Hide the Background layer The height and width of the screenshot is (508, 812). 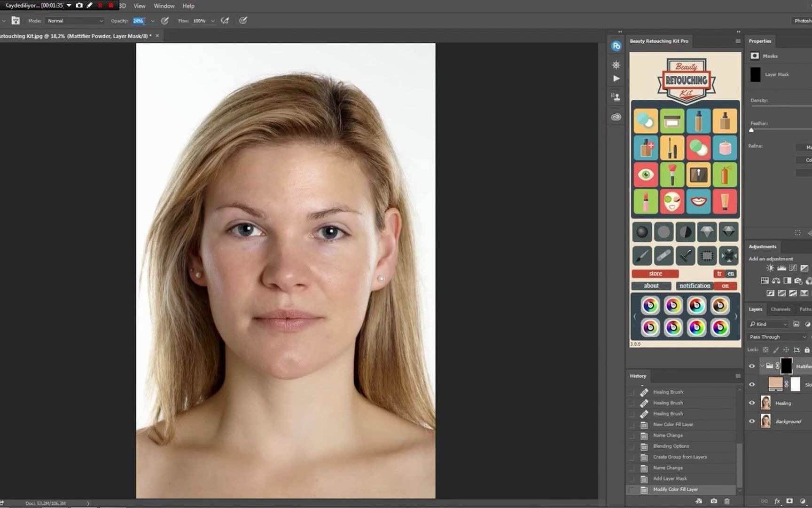752,421
